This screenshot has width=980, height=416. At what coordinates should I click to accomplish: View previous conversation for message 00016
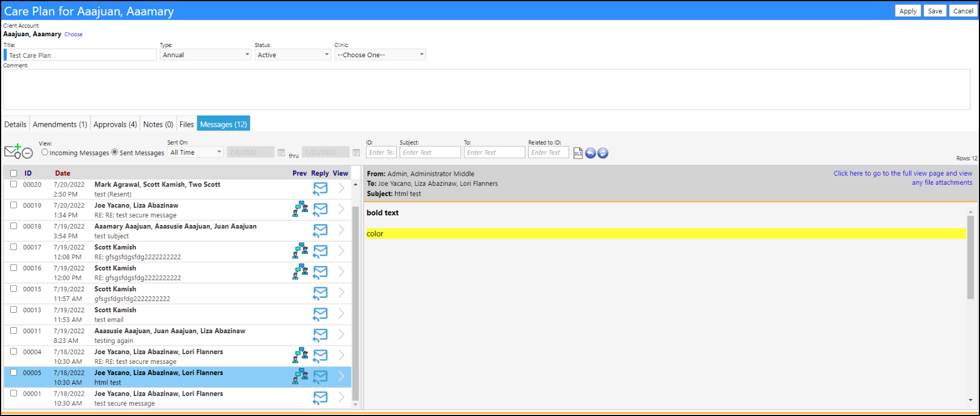(300, 272)
